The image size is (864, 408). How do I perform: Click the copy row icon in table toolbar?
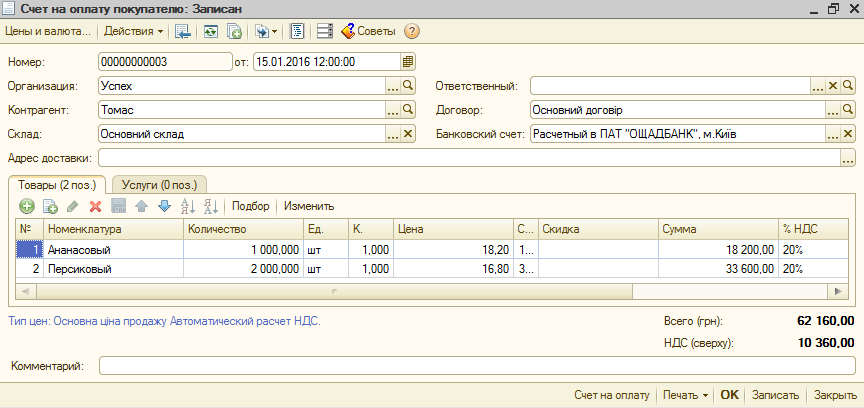[50, 206]
